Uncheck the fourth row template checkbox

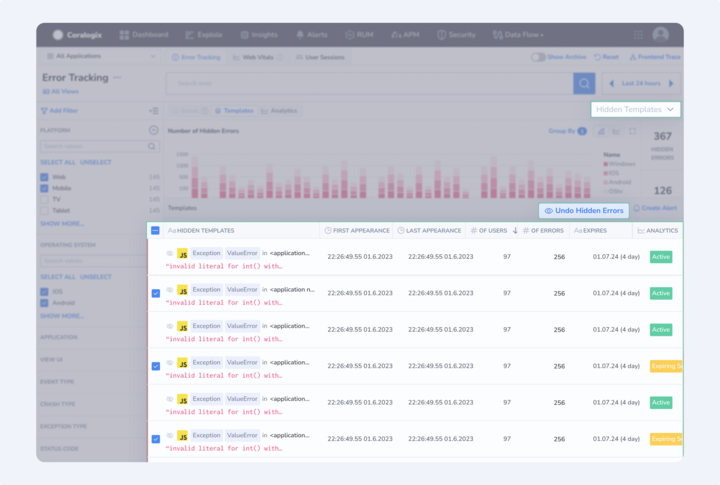pyautogui.click(x=156, y=366)
